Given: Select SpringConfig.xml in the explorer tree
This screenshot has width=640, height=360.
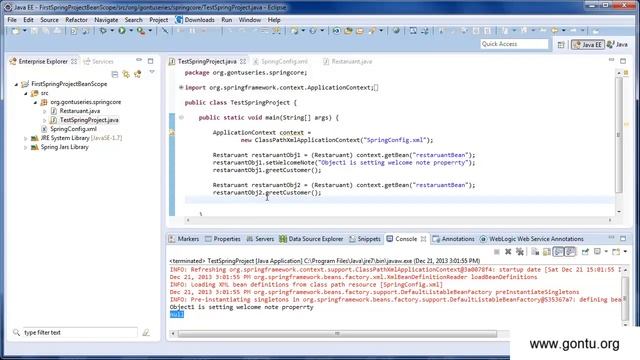Looking at the screenshot, I should click(73, 129).
